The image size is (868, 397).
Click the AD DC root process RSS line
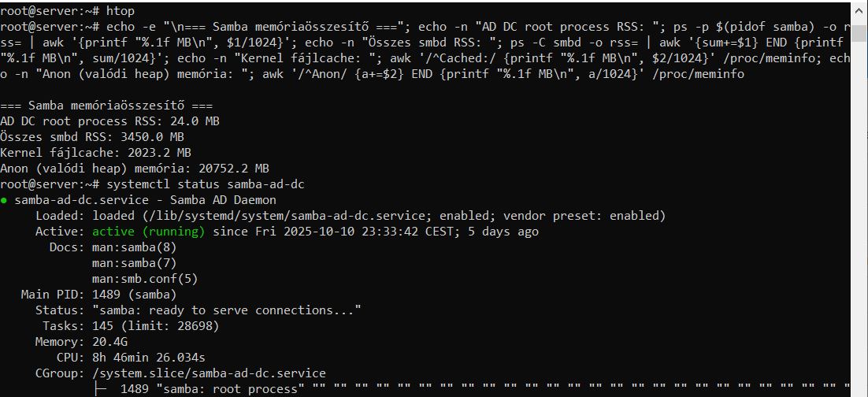[x=109, y=121]
